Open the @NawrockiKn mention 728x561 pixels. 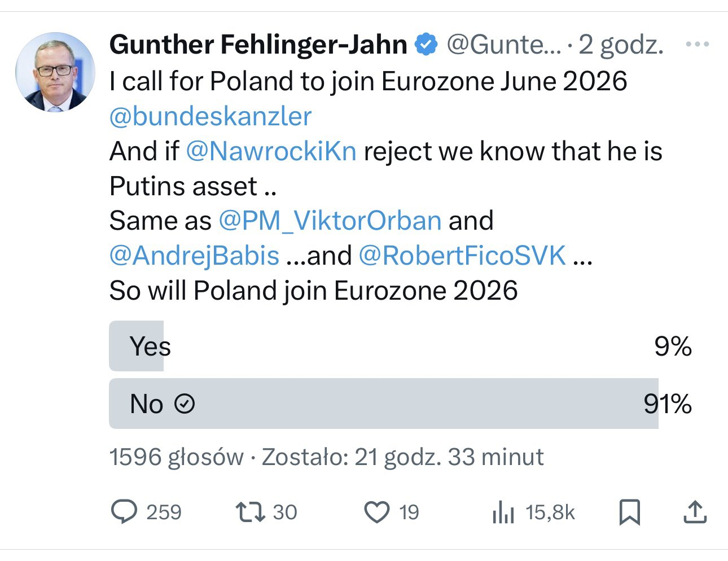point(271,151)
